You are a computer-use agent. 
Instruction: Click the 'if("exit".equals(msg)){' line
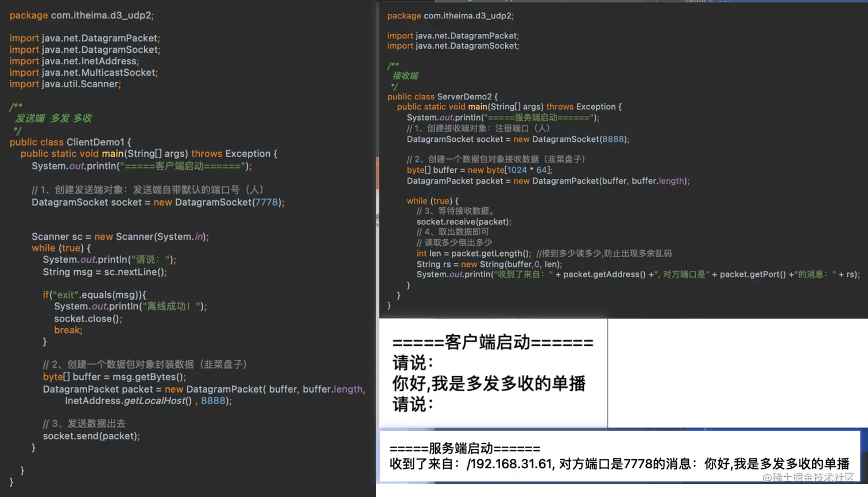click(95, 295)
